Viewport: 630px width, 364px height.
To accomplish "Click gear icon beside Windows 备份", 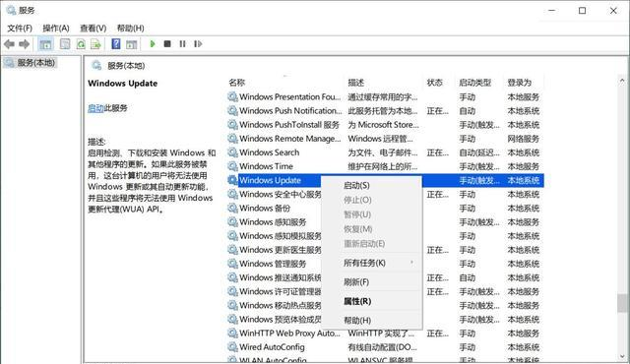I will pyautogui.click(x=232, y=208).
